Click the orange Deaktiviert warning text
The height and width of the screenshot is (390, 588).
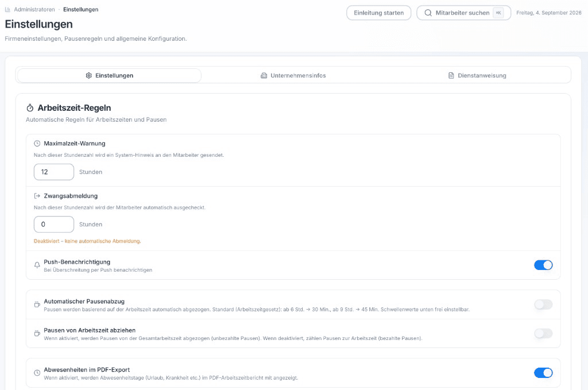pos(87,241)
